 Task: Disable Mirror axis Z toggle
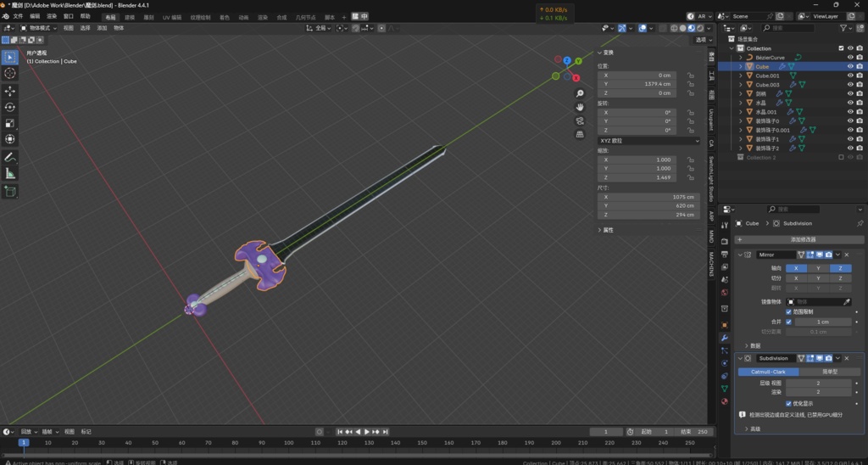coord(840,268)
